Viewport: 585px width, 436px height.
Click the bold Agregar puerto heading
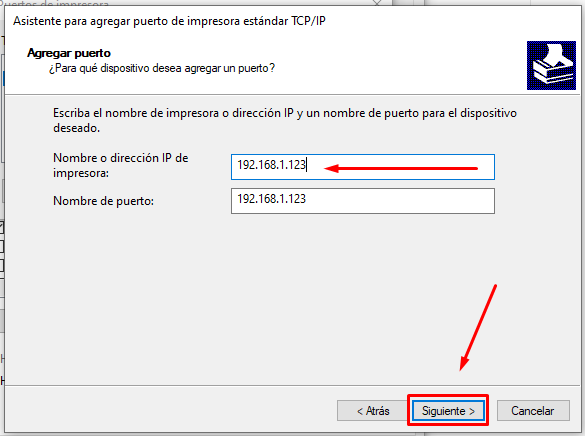[69, 53]
